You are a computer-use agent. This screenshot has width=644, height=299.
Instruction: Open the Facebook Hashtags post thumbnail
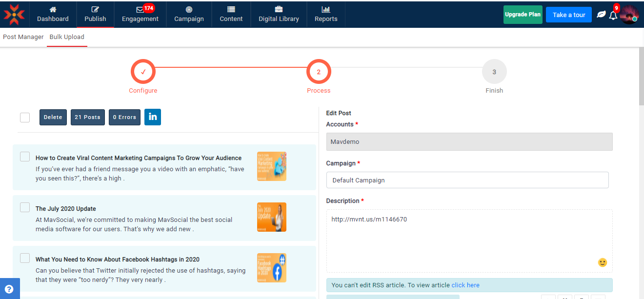coord(271,268)
